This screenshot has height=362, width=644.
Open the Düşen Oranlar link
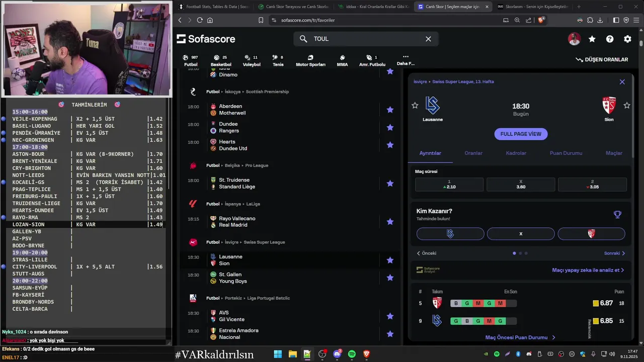602,59
